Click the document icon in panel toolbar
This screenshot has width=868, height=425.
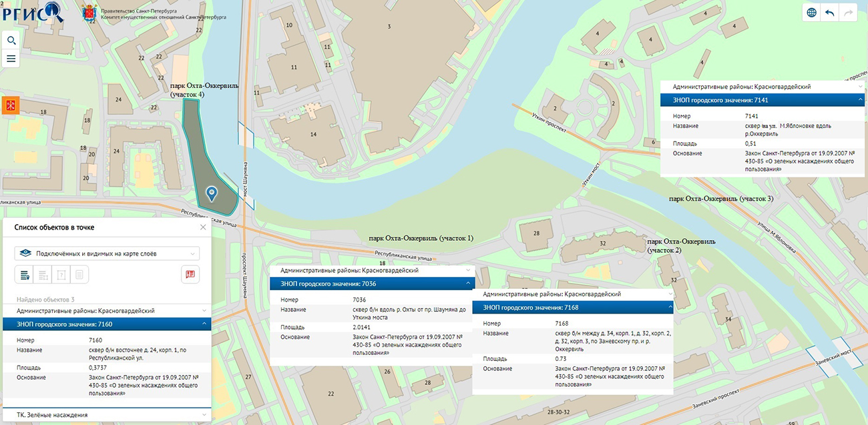click(79, 274)
